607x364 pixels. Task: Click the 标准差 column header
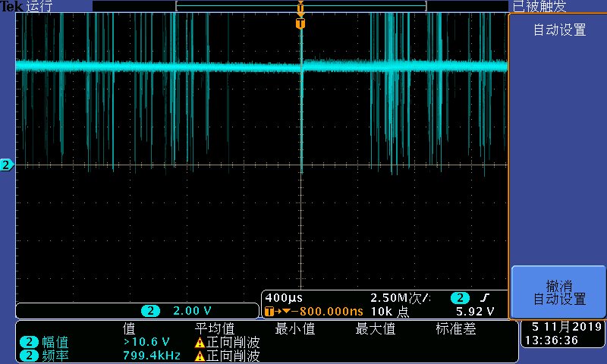[456, 329]
